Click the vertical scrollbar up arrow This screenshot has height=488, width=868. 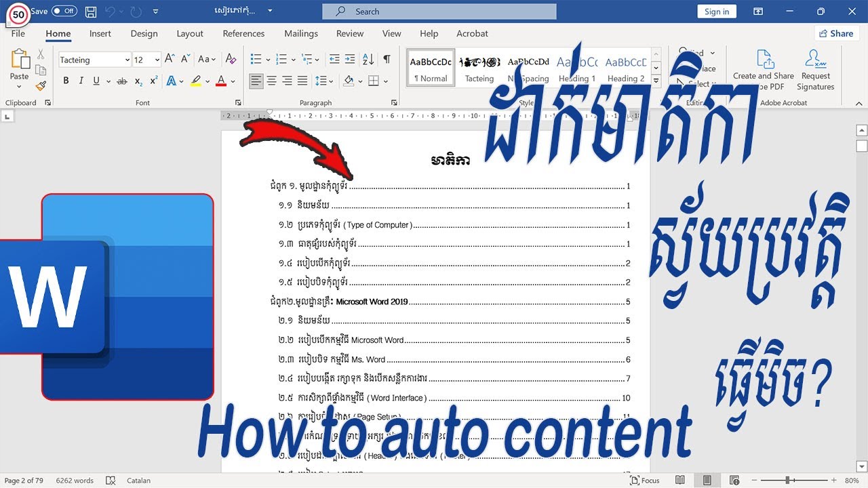click(862, 130)
